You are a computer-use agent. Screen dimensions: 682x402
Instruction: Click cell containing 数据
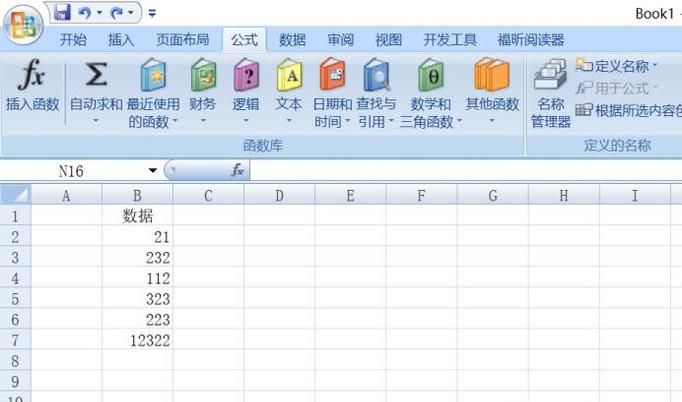pos(137,216)
